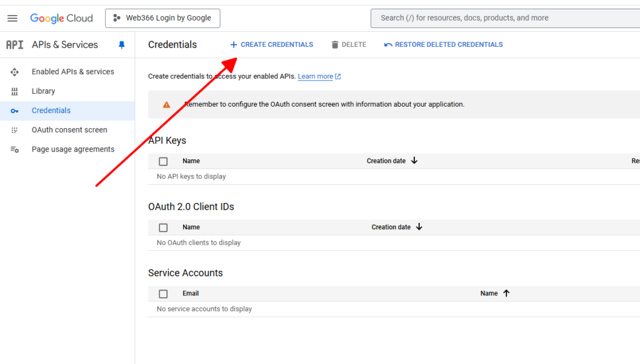Click the orange warning triangle icon
640x364 pixels.
pyautogui.click(x=166, y=105)
